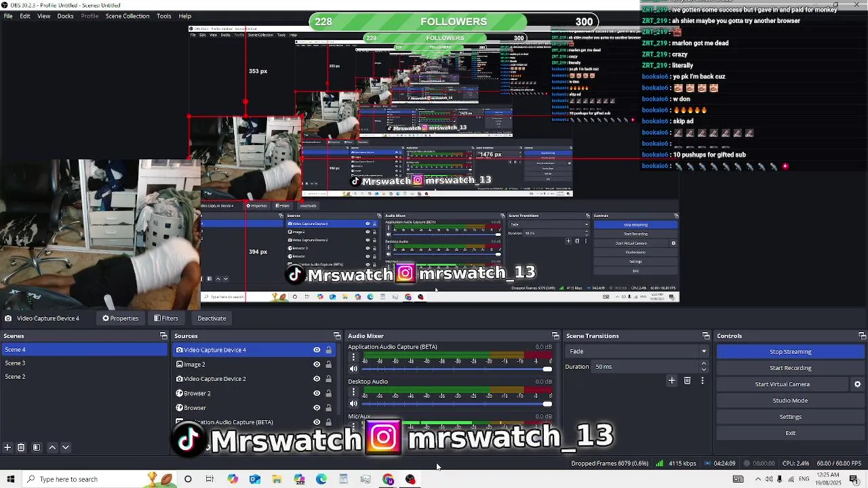
Task: Open transition properties three-dot menu
Action: 702,381
